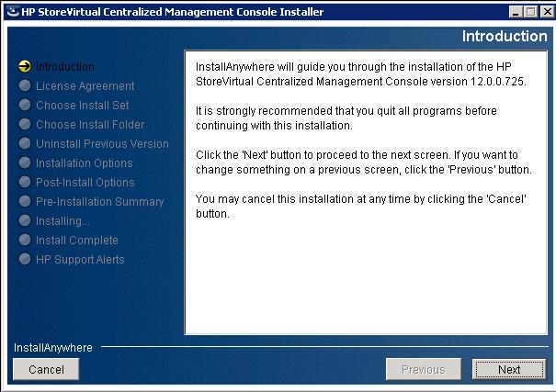
Task: Close the installer window
Action: tap(547, 12)
